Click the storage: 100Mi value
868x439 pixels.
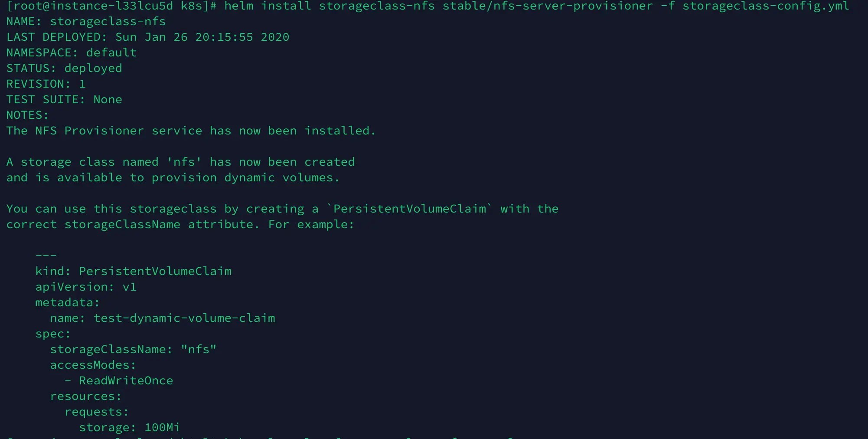pos(129,427)
